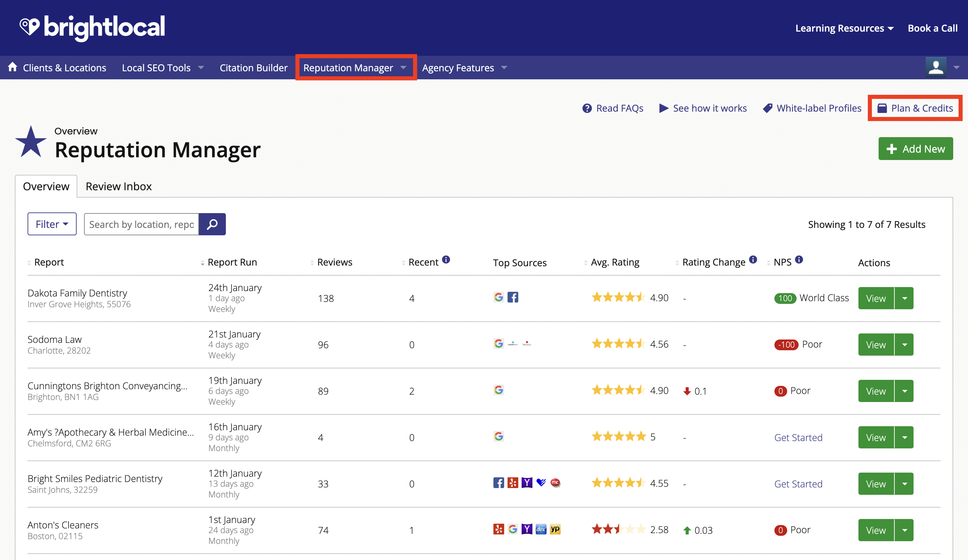The height and width of the screenshot is (560, 968).
Task: Click Book a Call
Action: point(932,28)
